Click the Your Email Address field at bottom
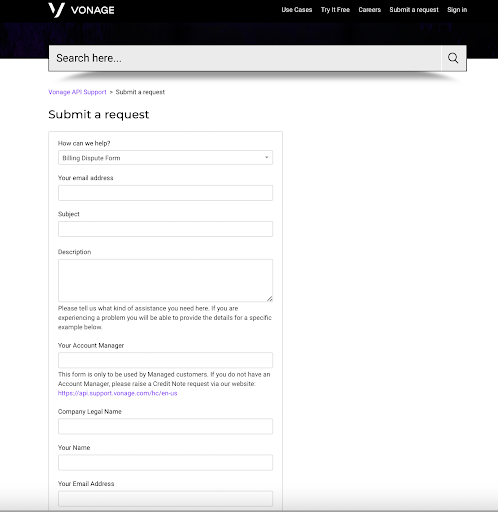 165,499
